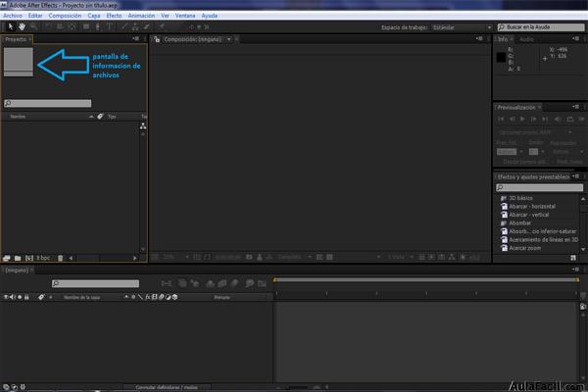The image size is (588, 392).
Task: Open Composición (ninguno) viewer dropdown
Action: (228, 39)
